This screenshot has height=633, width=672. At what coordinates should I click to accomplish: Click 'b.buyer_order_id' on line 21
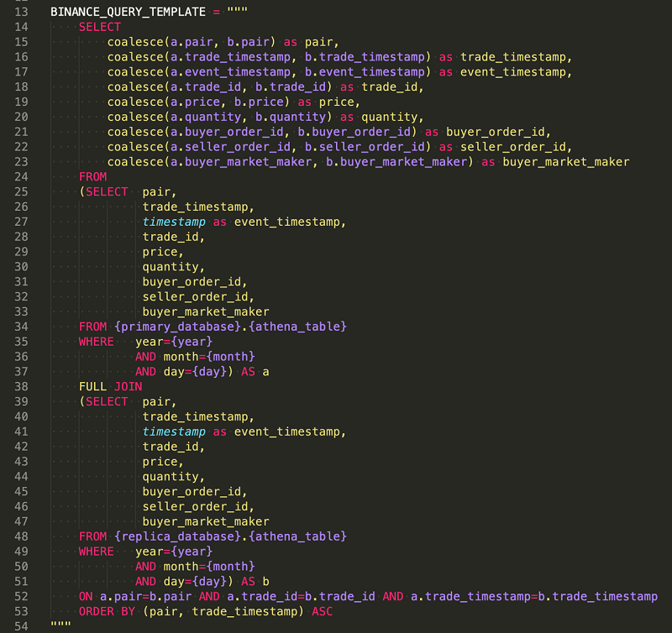click(x=354, y=132)
